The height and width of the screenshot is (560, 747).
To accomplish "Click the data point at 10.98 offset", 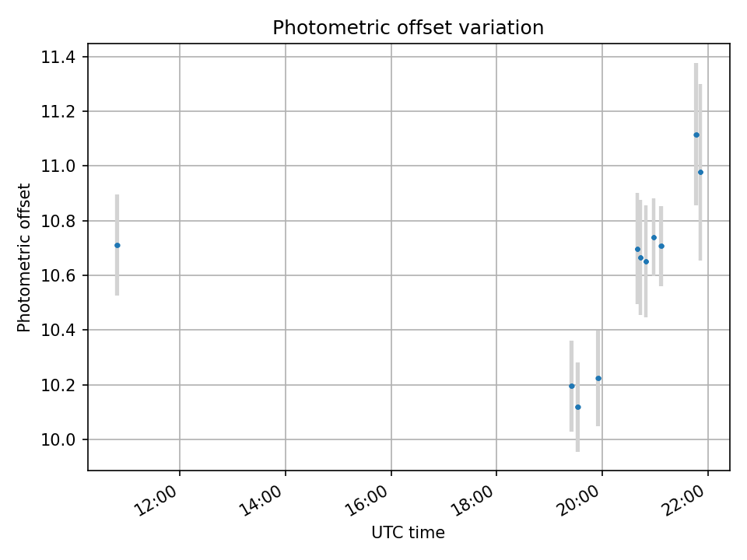I will click(700, 172).
